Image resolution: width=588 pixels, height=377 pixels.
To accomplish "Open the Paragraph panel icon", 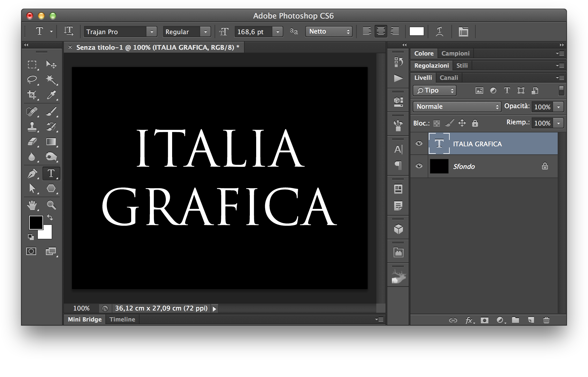I will pyautogui.click(x=398, y=165).
